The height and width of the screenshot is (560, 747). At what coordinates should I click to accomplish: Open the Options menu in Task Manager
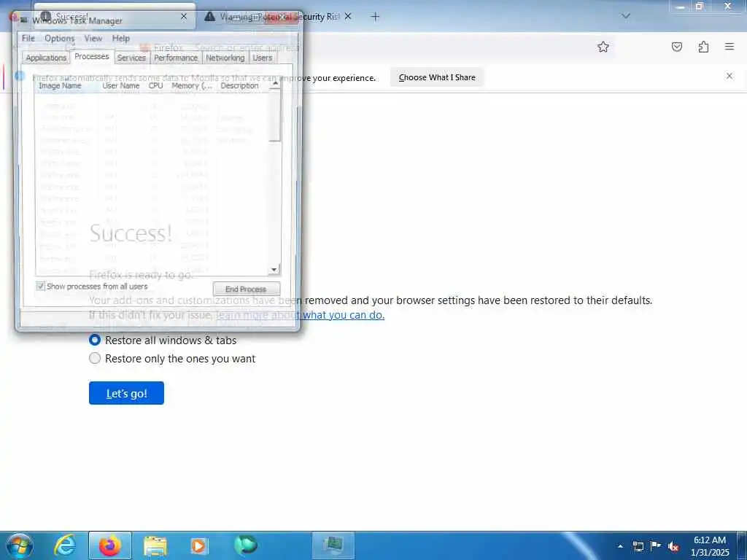pos(60,39)
